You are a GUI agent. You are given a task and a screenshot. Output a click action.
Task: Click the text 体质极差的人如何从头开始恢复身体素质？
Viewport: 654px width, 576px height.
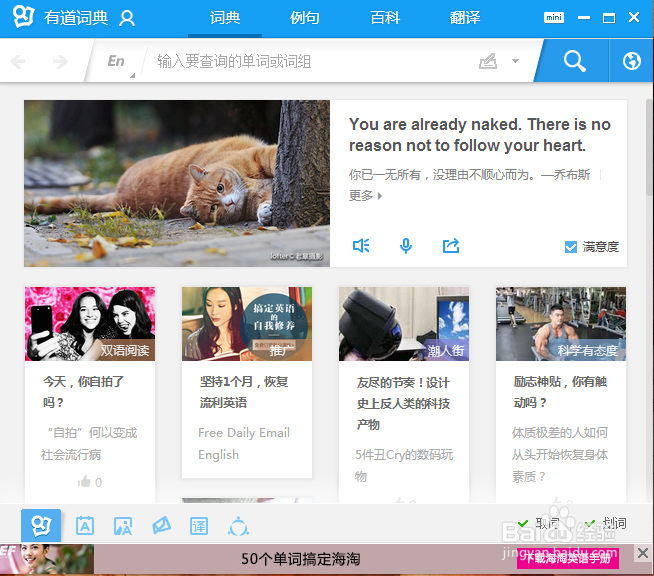(560, 454)
